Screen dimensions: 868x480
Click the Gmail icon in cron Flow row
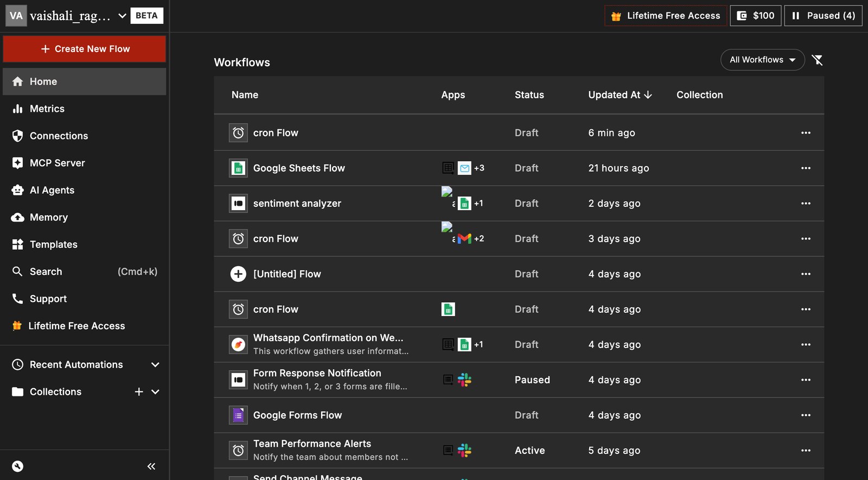point(464,239)
